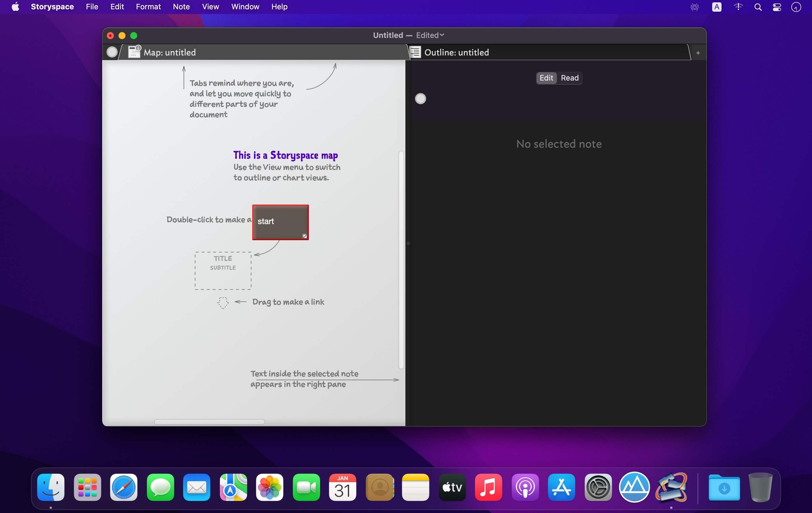This screenshot has height=513, width=812.
Task: Click the round circle button in the text pane
Action: pyautogui.click(x=420, y=99)
